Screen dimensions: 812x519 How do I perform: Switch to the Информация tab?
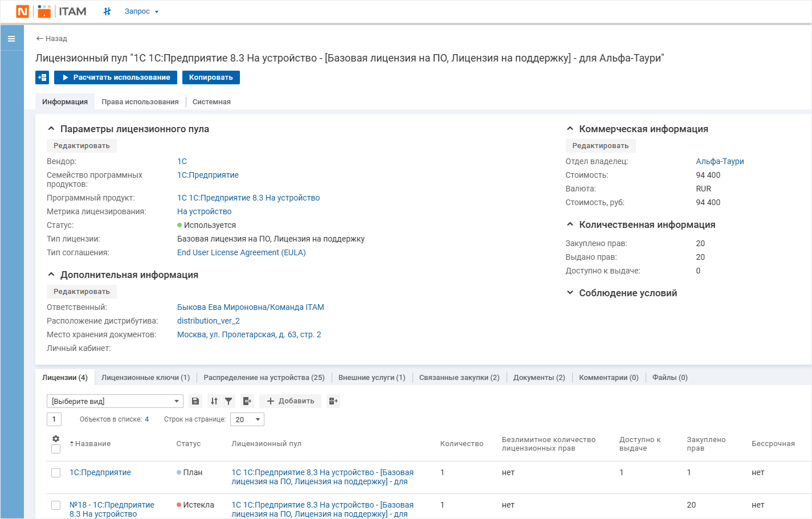pos(65,102)
